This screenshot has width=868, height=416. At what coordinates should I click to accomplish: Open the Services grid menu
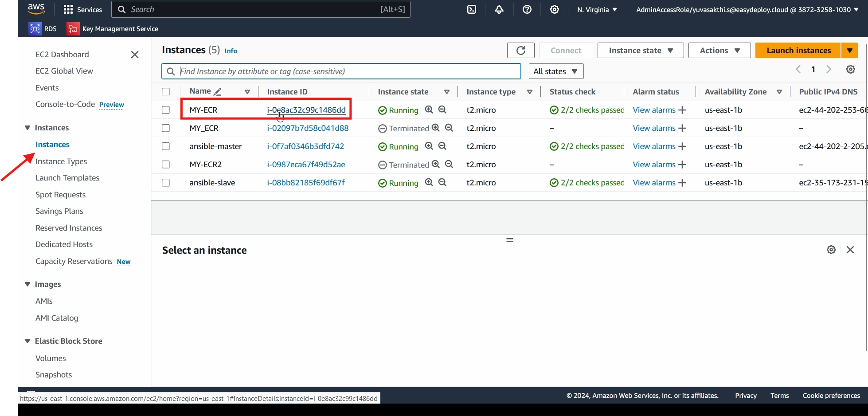pos(82,9)
